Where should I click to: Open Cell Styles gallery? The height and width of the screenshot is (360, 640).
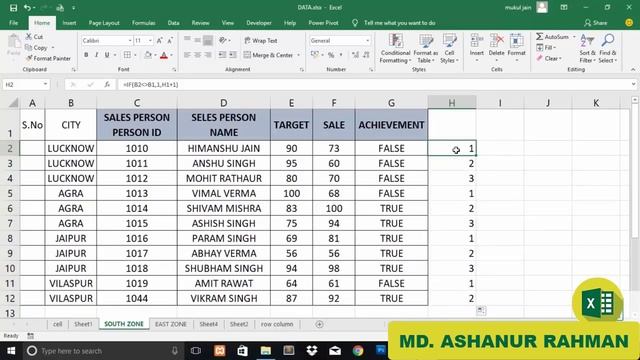coord(449,49)
